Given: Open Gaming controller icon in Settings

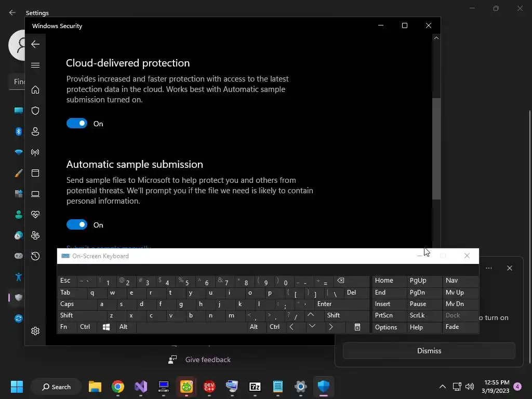Looking at the screenshot, I should coord(19,256).
